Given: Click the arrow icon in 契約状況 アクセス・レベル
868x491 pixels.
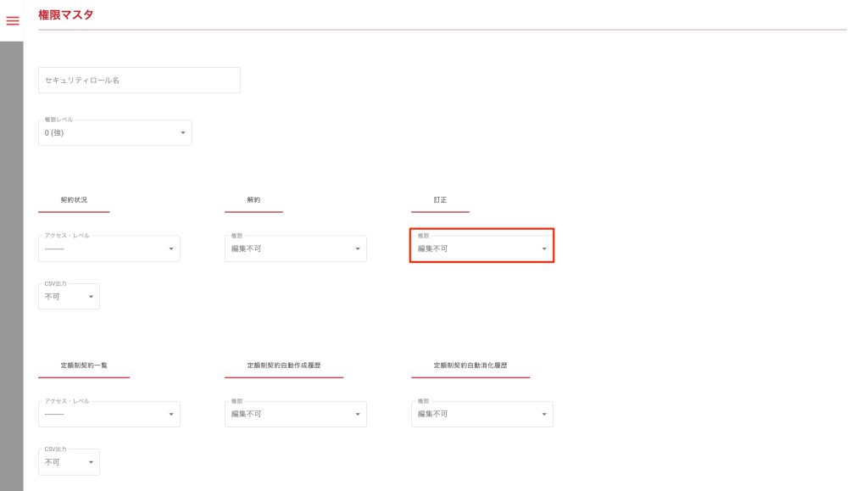Looking at the screenshot, I should coord(171,248).
